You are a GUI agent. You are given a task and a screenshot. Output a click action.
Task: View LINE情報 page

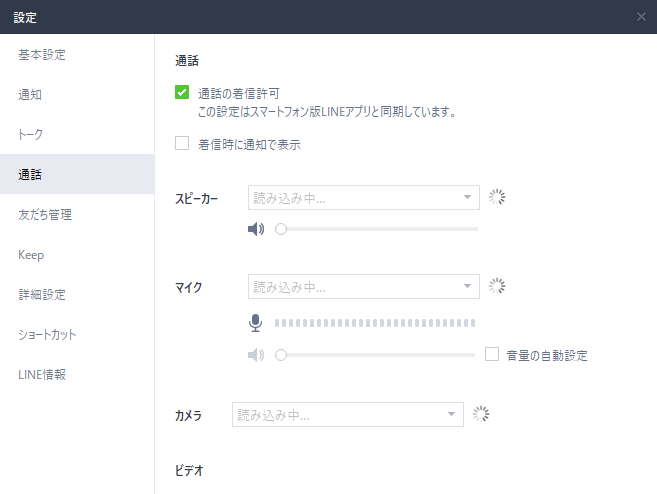(77, 375)
